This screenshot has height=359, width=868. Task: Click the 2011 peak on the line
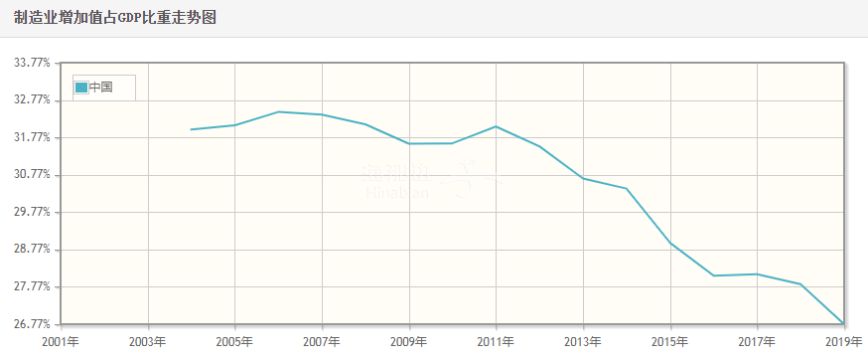496,126
